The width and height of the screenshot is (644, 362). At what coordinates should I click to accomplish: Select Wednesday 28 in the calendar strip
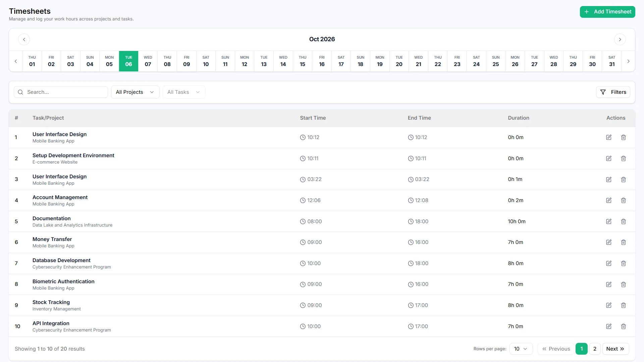click(554, 61)
